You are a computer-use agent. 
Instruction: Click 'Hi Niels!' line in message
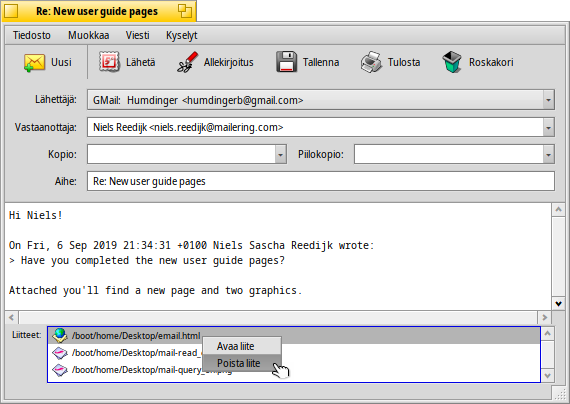[x=36, y=215]
